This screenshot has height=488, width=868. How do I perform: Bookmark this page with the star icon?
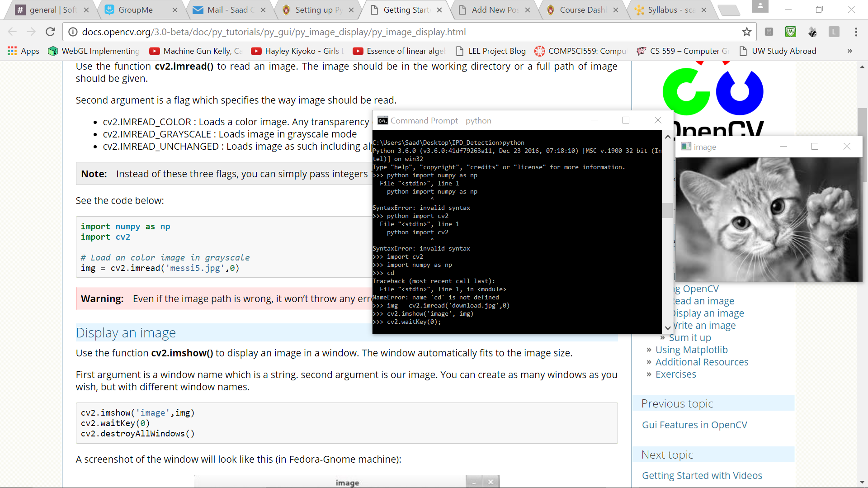(746, 32)
